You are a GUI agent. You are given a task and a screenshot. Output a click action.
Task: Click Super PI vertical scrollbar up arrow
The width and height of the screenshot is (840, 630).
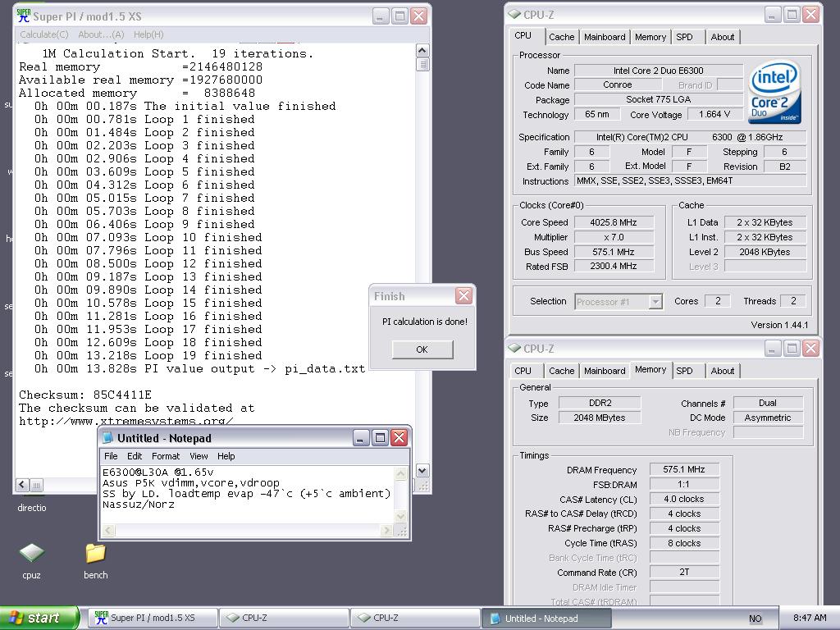click(422, 51)
